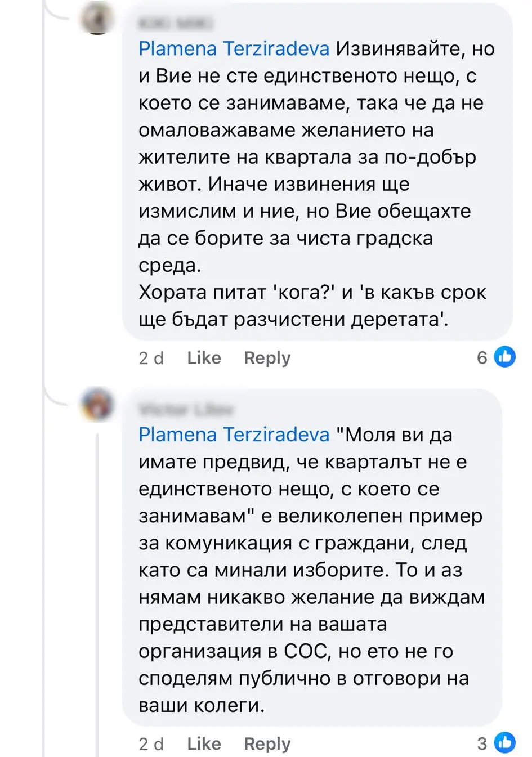Click the blurred author name of first comment
The height and width of the screenshot is (757, 532).
click(x=176, y=24)
